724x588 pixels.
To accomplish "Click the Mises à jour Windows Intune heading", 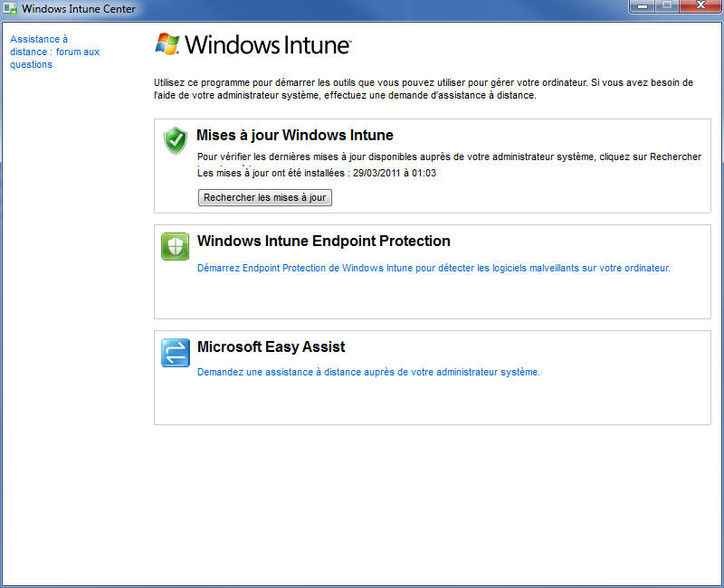I will point(295,135).
